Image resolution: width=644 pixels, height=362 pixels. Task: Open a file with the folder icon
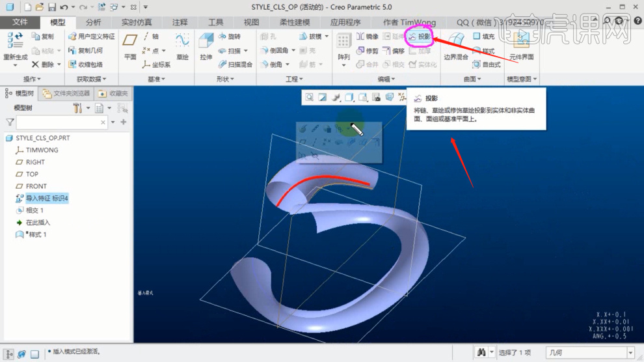tap(40, 7)
